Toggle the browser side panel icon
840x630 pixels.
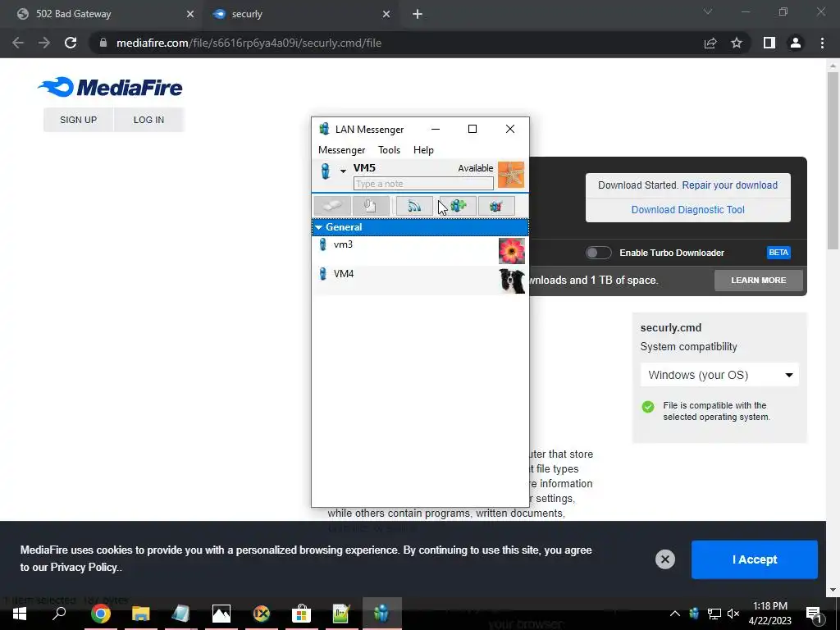[769, 43]
